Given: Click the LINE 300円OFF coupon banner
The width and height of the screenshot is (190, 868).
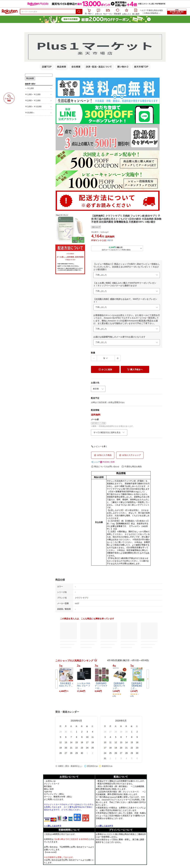Looking at the screenshot, I should click(108, 114).
